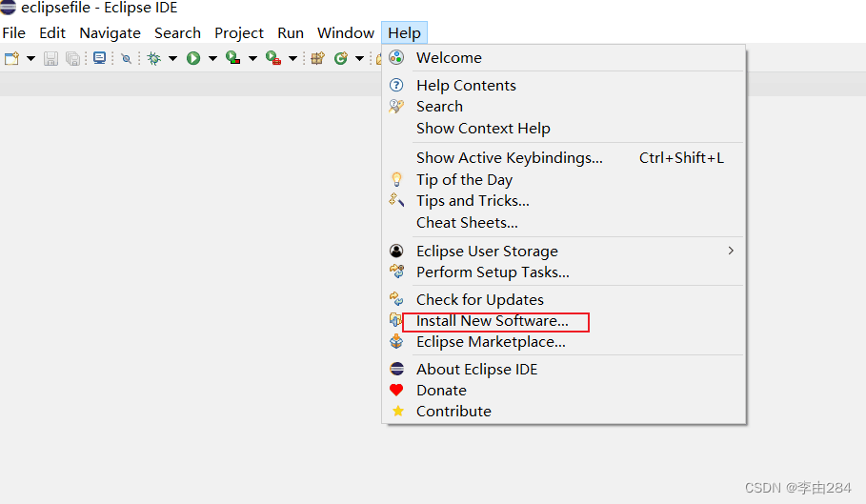Click the Eclipse User Storage icon

(396, 251)
